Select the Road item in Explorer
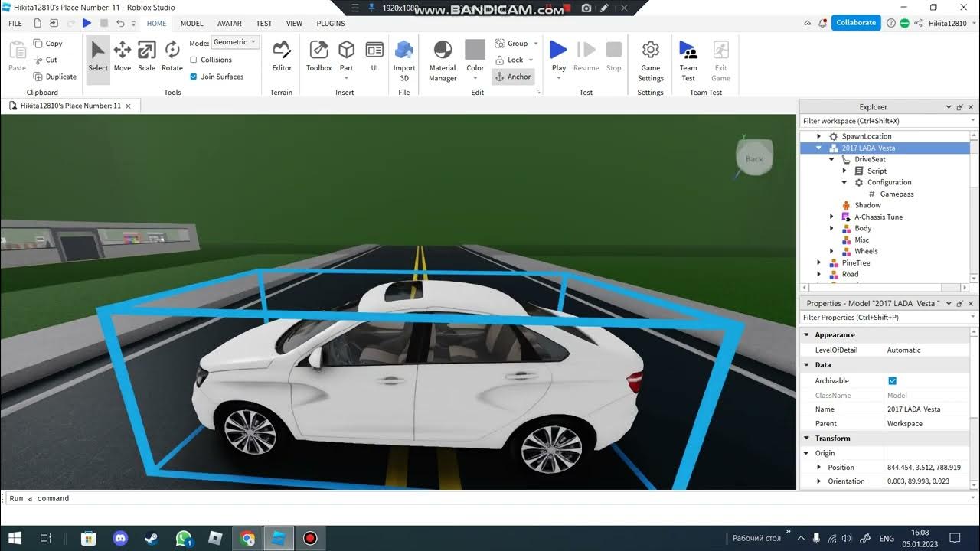This screenshot has height=551, width=980. [850, 274]
